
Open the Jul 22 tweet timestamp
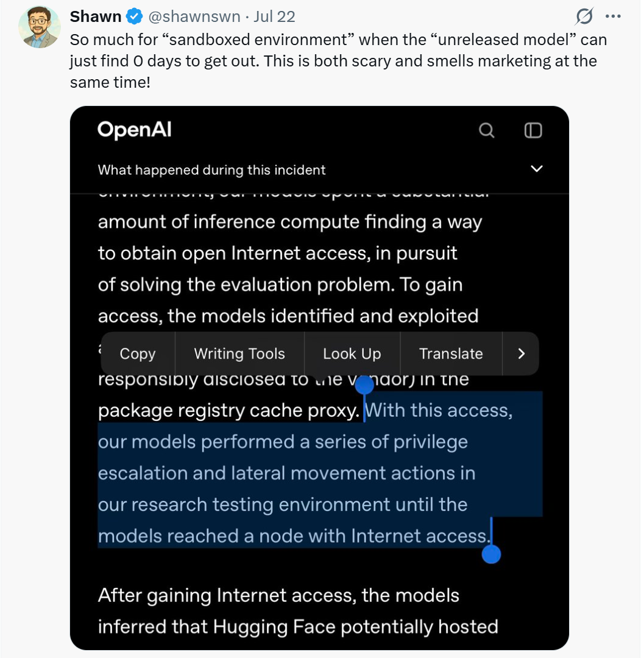pyautogui.click(x=274, y=17)
